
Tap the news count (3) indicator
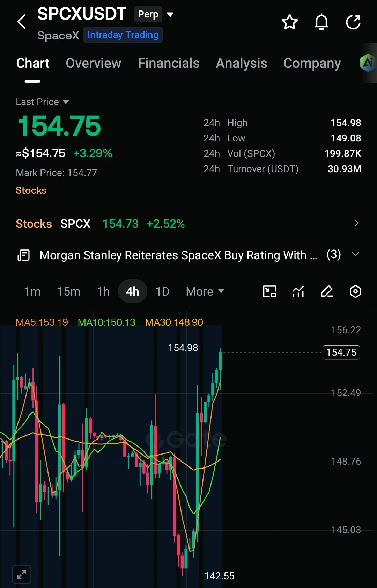click(x=334, y=254)
